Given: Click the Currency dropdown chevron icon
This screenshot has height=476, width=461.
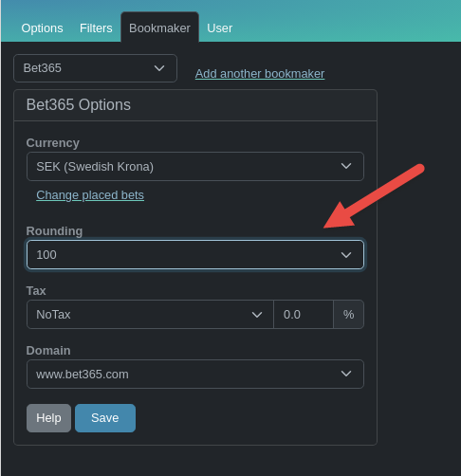Looking at the screenshot, I should (346, 166).
